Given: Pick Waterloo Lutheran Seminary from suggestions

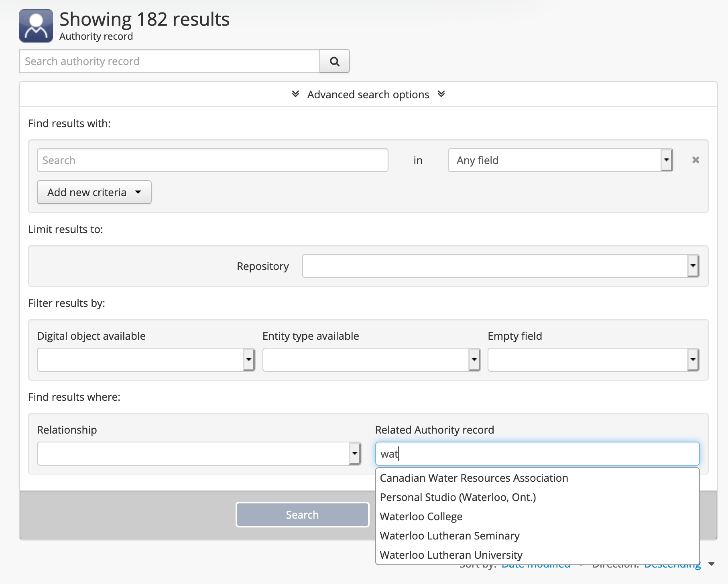Looking at the screenshot, I should 449,536.
